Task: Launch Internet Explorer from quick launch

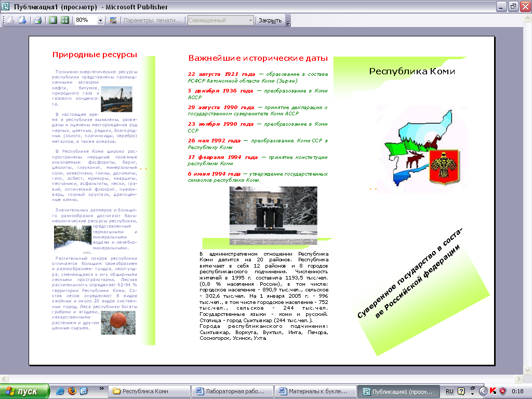Action: [x=60, y=391]
